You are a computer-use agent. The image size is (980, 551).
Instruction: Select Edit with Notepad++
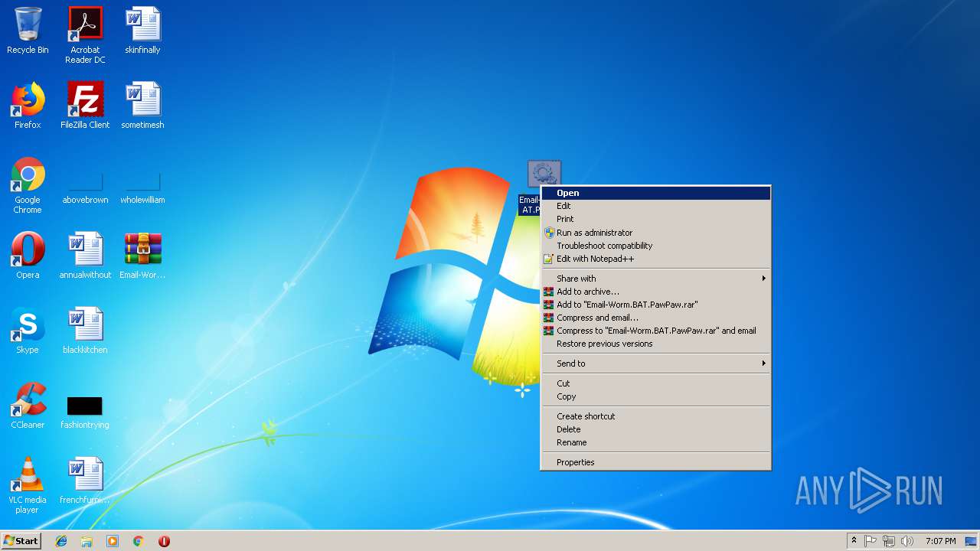[x=656, y=259]
